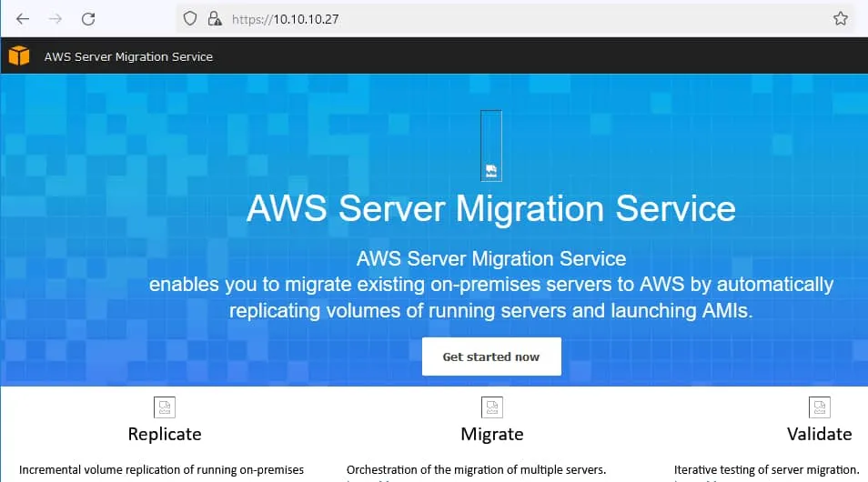The width and height of the screenshot is (868, 482).
Task: Click the large AWS Server Migration Service headline
Action: (490, 208)
